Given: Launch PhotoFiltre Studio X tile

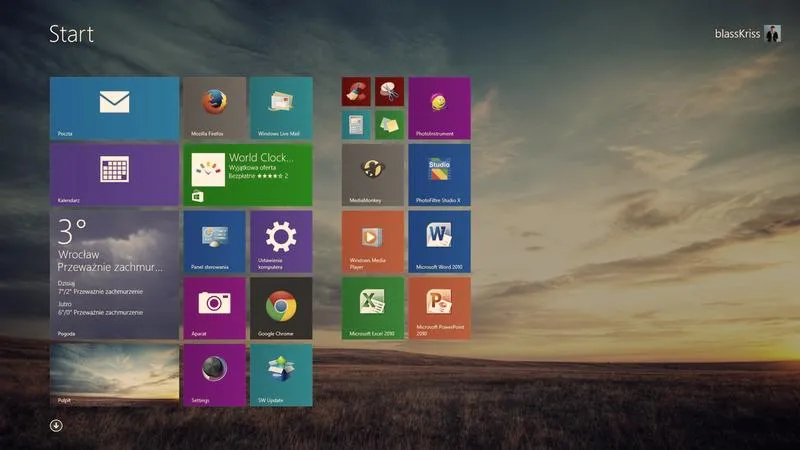Looking at the screenshot, I should tap(439, 175).
